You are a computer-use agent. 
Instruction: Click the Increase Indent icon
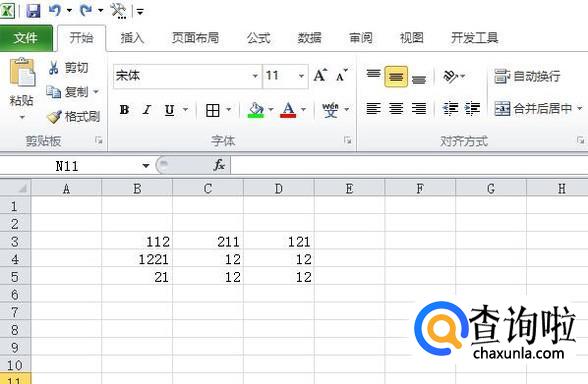[x=472, y=109]
